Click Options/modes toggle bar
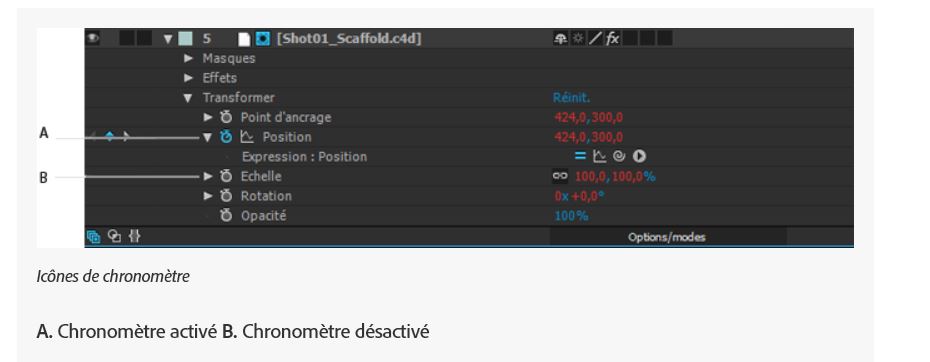This screenshot has height=362, width=930. tap(667, 237)
